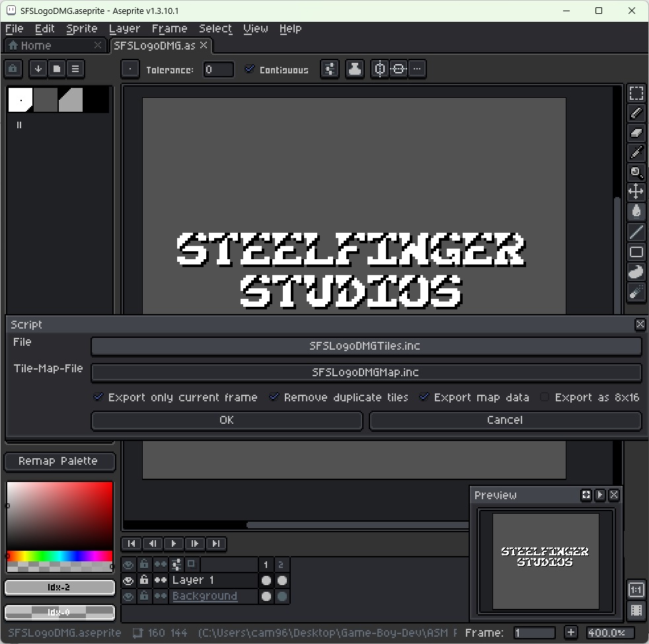This screenshot has height=644, width=649.
Task: Select the Paint Bucket tool
Action: pos(636,212)
